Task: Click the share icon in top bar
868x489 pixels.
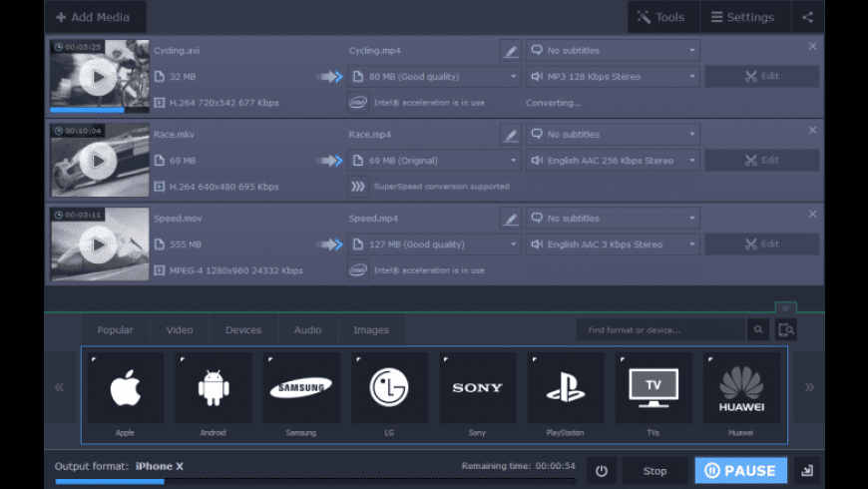Action: 808,17
